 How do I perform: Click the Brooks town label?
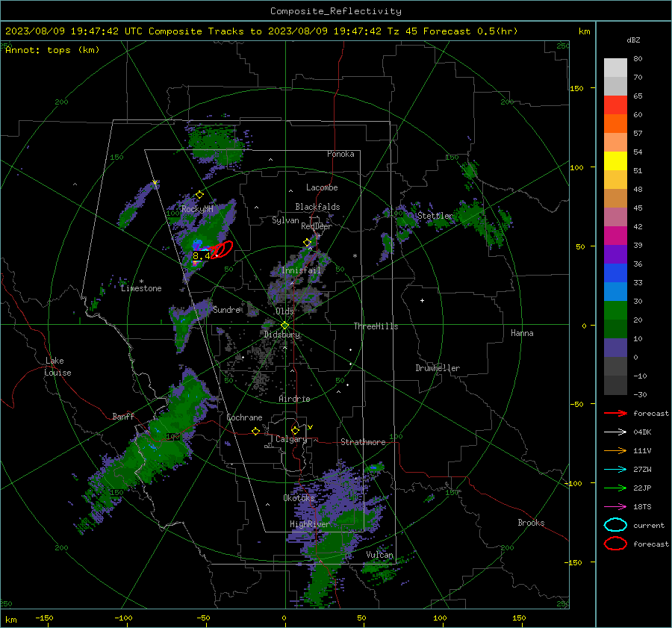tap(531, 523)
